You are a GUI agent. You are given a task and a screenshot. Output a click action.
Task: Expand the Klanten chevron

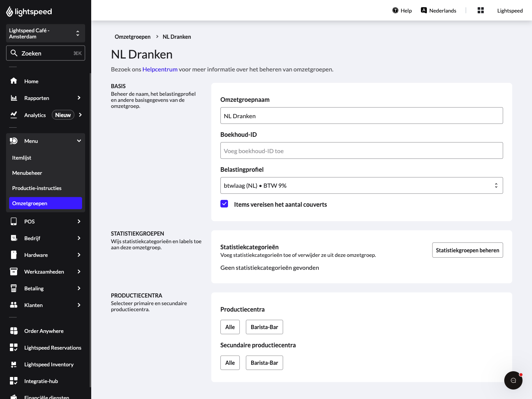pos(79,305)
